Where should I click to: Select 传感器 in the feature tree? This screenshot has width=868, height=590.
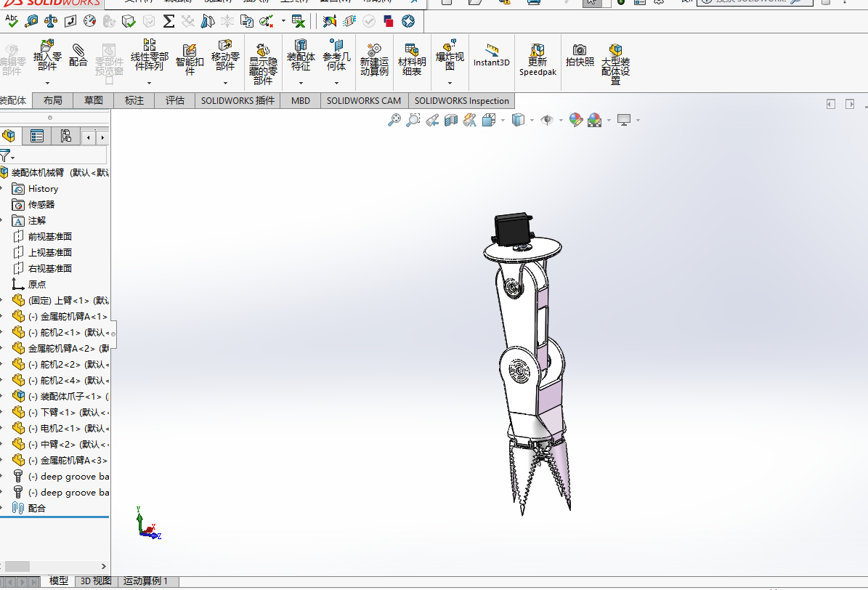click(x=41, y=204)
